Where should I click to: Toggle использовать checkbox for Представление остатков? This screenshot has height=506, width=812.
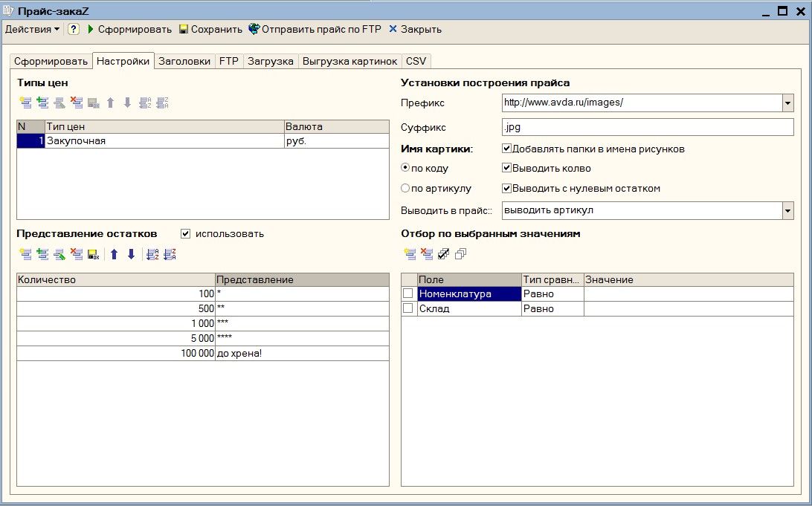[x=185, y=234]
